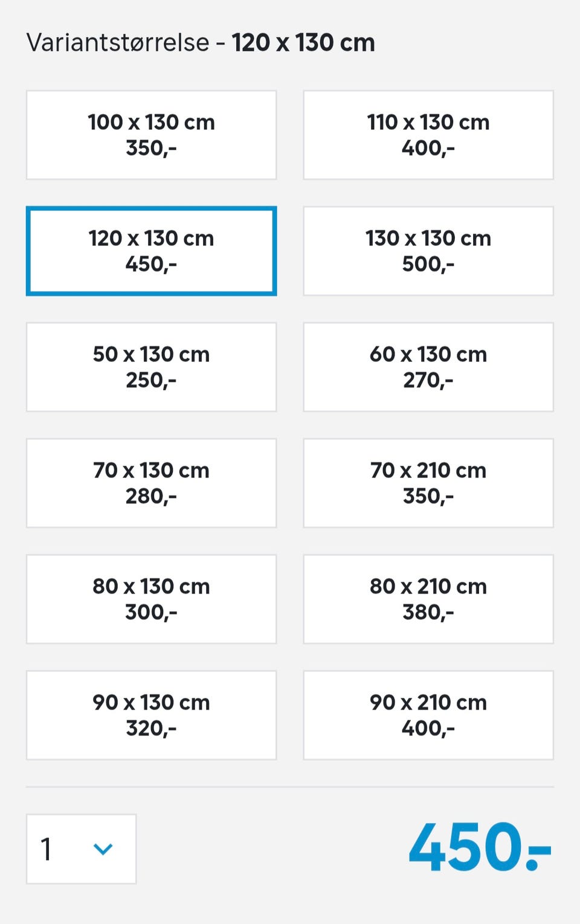The image size is (580, 924).
Task: Select the 70 x 130 cm size
Action: pyautogui.click(x=151, y=483)
